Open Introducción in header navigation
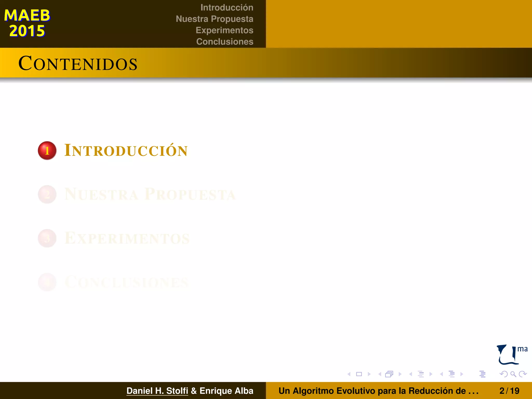 click(x=227, y=8)
